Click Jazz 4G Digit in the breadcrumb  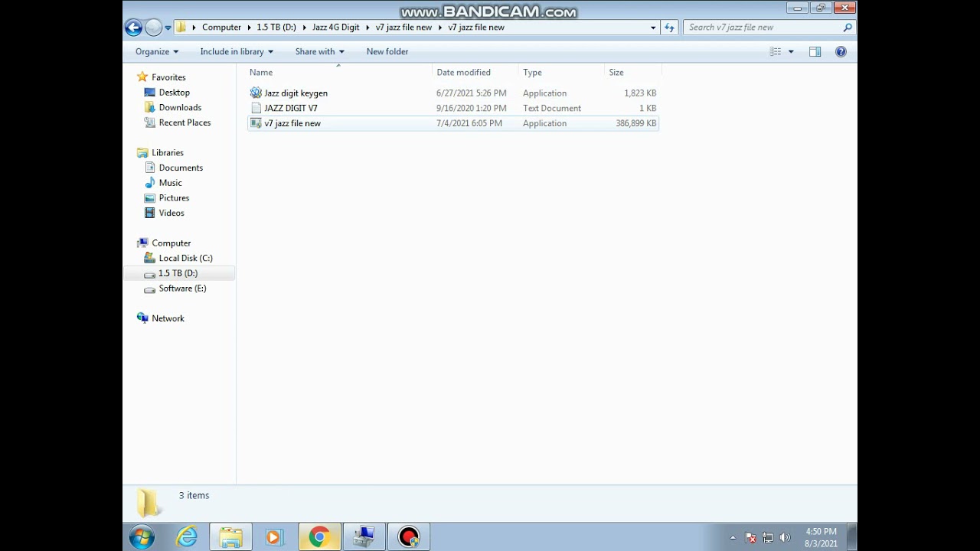point(335,28)
